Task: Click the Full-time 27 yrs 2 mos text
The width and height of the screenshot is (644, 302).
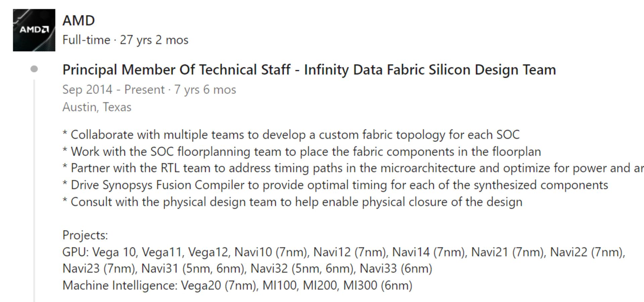Action: 125,40
